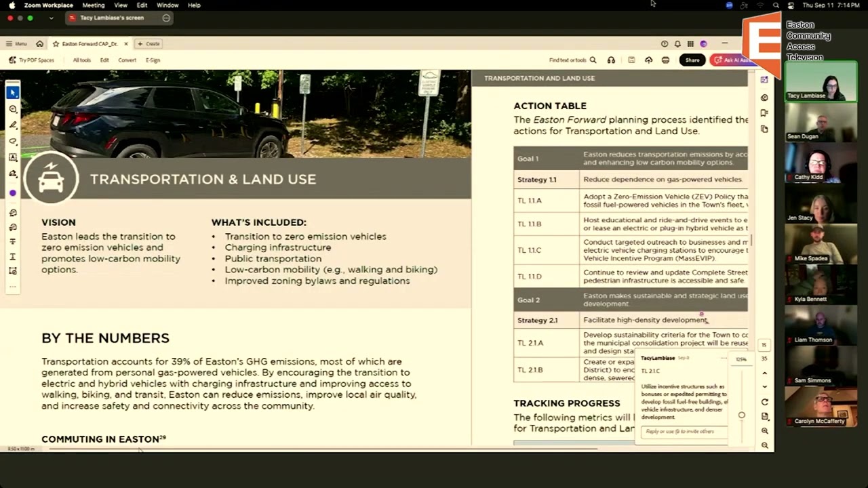Image resolution: width=868 pixels, height=488 pixels.
Task: Open the bookmarks panel icon in right rail
Action: click(x=764, y=113)
